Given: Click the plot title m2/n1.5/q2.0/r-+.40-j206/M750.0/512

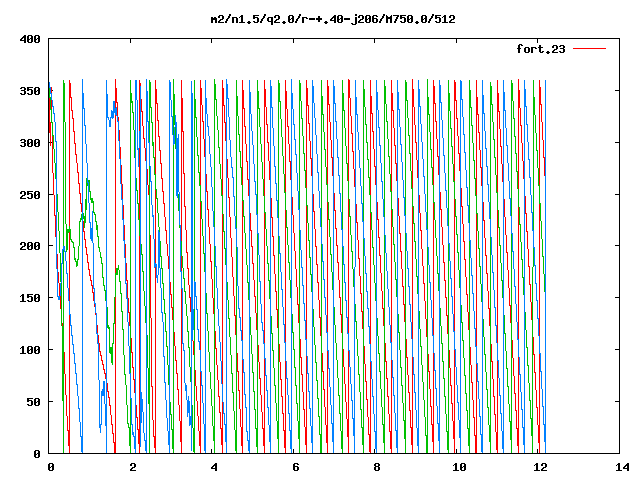Looking at the screenshot, I should click(x=333, y=19).
